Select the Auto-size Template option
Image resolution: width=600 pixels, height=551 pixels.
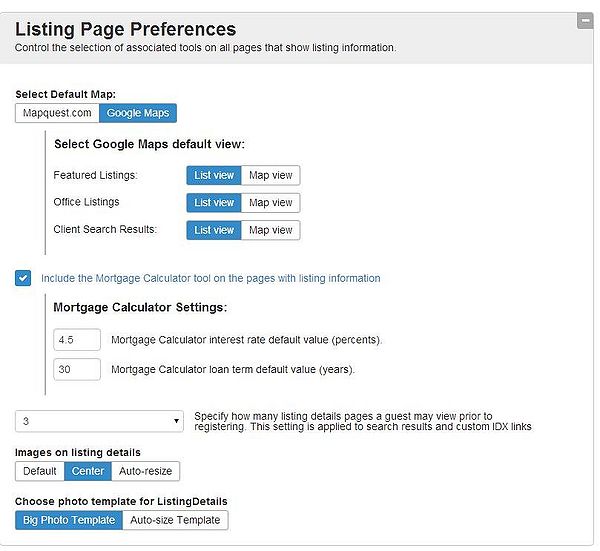(x=175, y=520)
